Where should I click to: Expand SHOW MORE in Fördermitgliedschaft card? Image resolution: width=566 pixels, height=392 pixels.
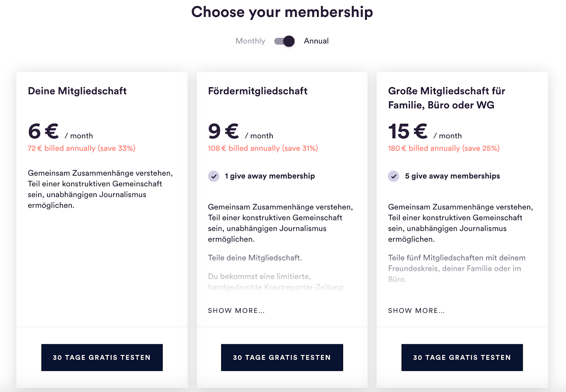pyautogui.click(x=236, y=310)
